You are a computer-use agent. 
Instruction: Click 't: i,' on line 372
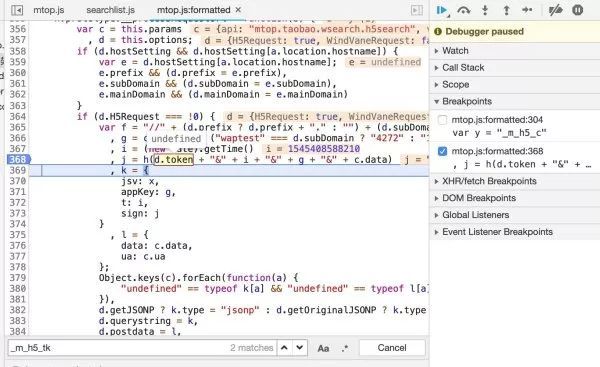[x=134, y=203]
